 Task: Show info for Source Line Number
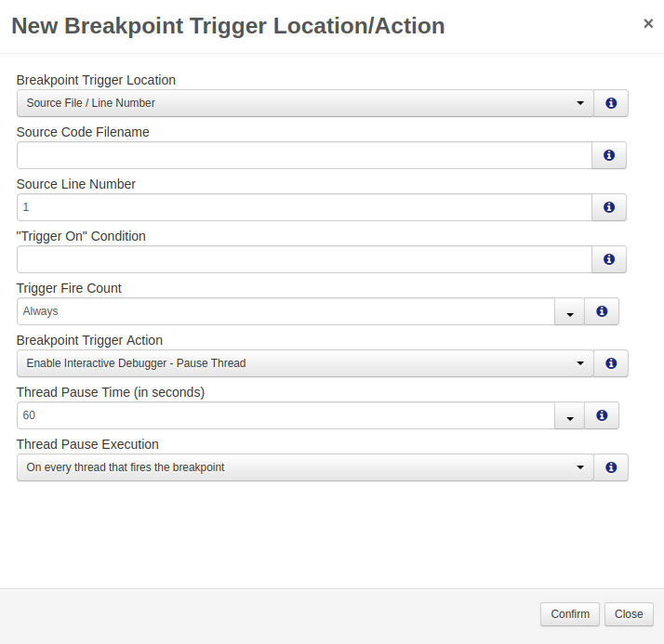[x=609, y=207]
